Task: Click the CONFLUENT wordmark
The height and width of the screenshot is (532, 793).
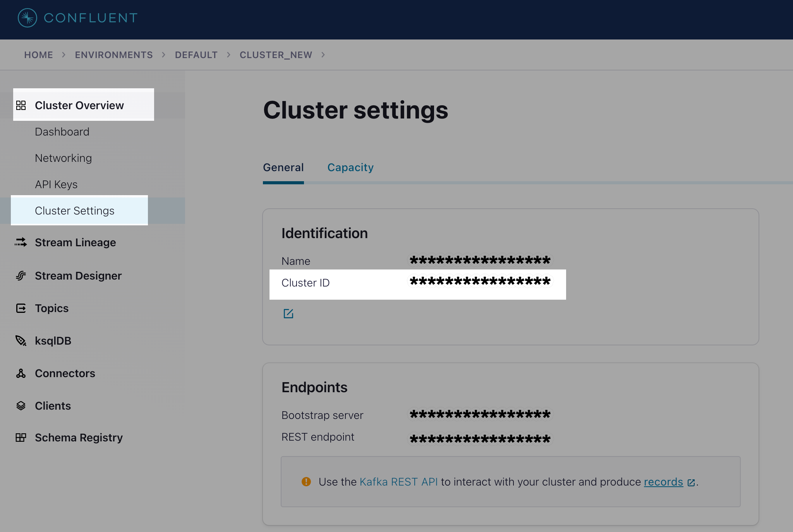Action: coord(91,18)
